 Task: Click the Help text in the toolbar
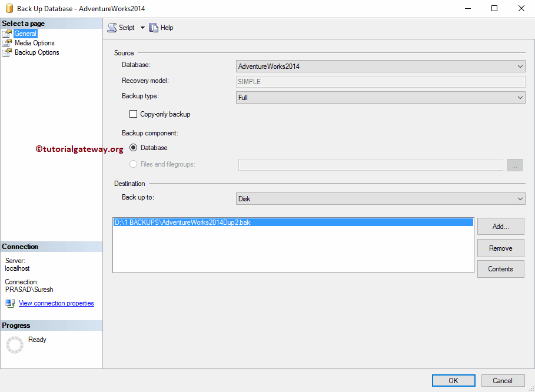point(167,28)
